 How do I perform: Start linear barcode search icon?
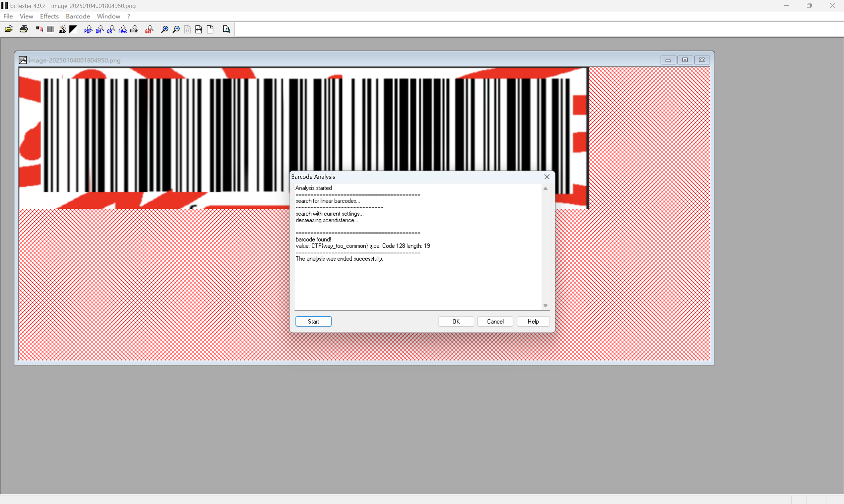pyautogui.click(x=134, y=30)
